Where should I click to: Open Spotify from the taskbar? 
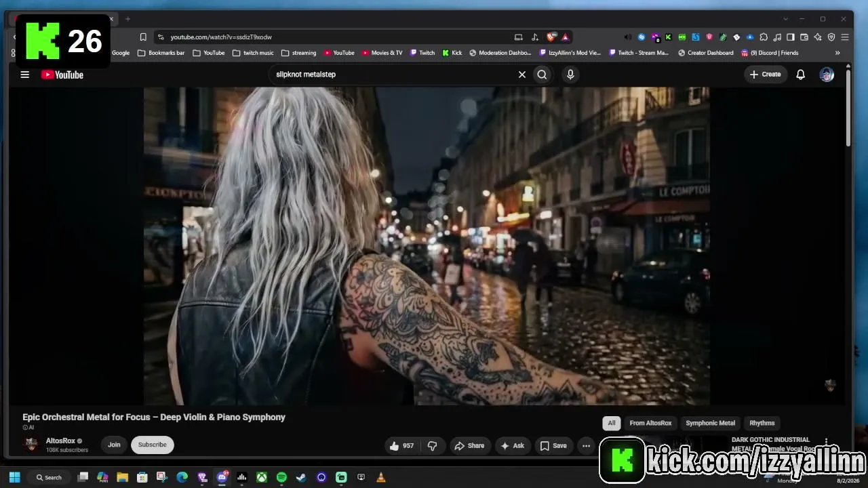(x=281, y=477)
